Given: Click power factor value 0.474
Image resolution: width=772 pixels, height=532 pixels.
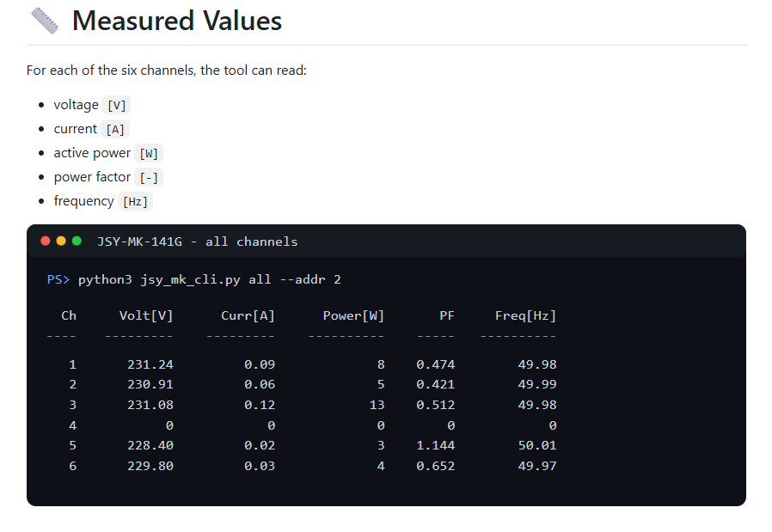Looking at the screenshot, I should [x=436, y=364].
